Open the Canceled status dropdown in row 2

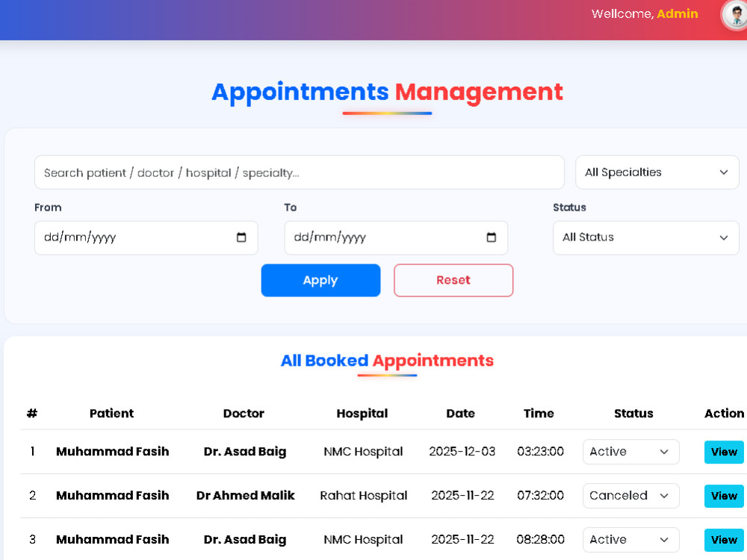click(x=630, y=496)
